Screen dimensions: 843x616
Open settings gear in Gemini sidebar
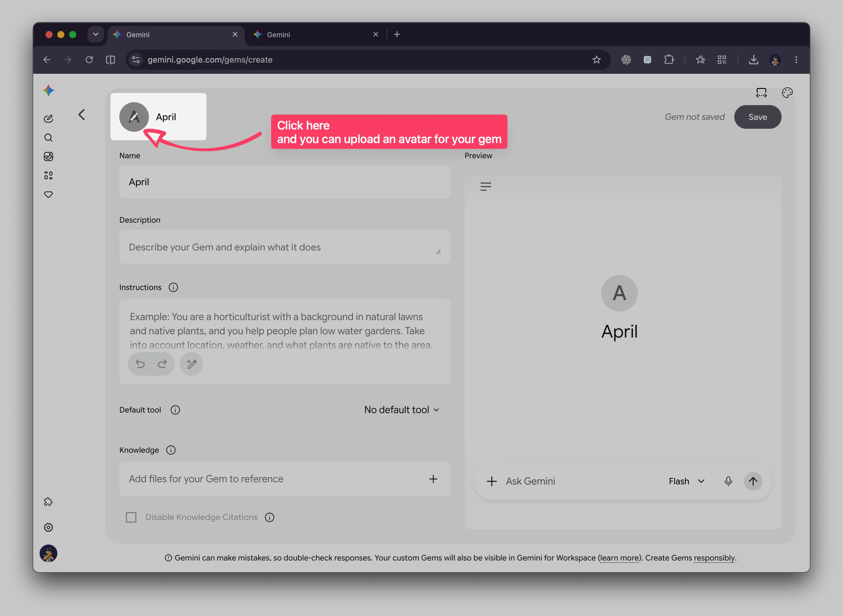click(48, 527)
